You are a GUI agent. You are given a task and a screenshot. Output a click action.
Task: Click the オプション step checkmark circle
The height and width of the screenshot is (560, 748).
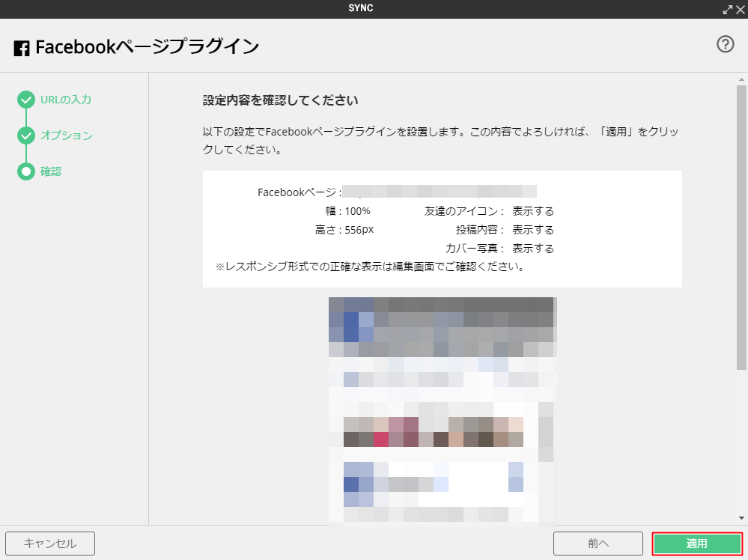[26, 136]
